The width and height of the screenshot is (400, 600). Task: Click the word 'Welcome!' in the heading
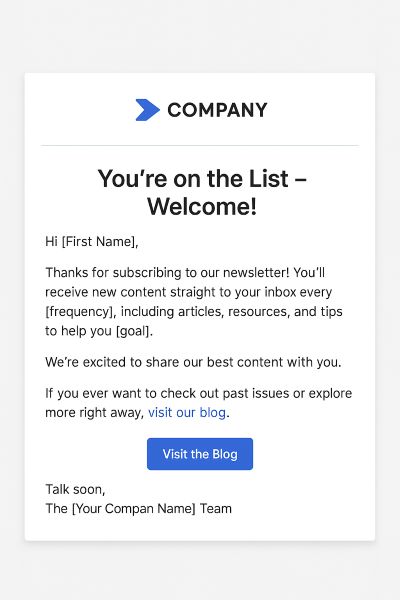click(202, 207)
